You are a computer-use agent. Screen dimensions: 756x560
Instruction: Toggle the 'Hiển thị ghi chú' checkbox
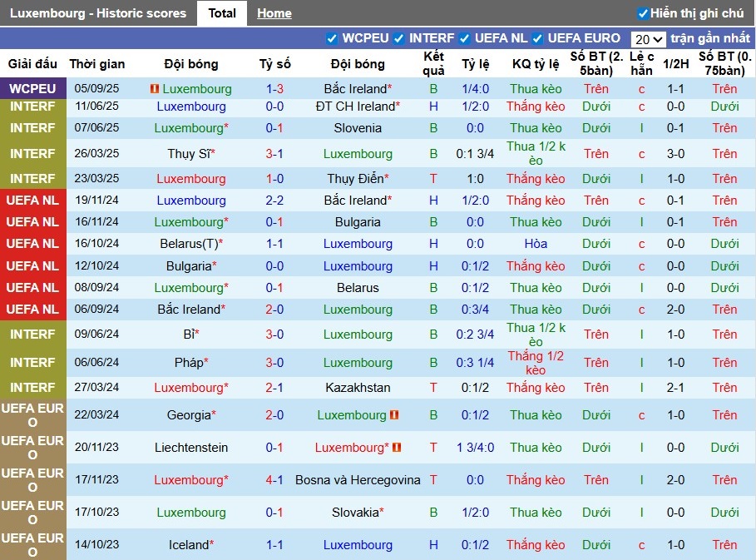pos(642,13)
